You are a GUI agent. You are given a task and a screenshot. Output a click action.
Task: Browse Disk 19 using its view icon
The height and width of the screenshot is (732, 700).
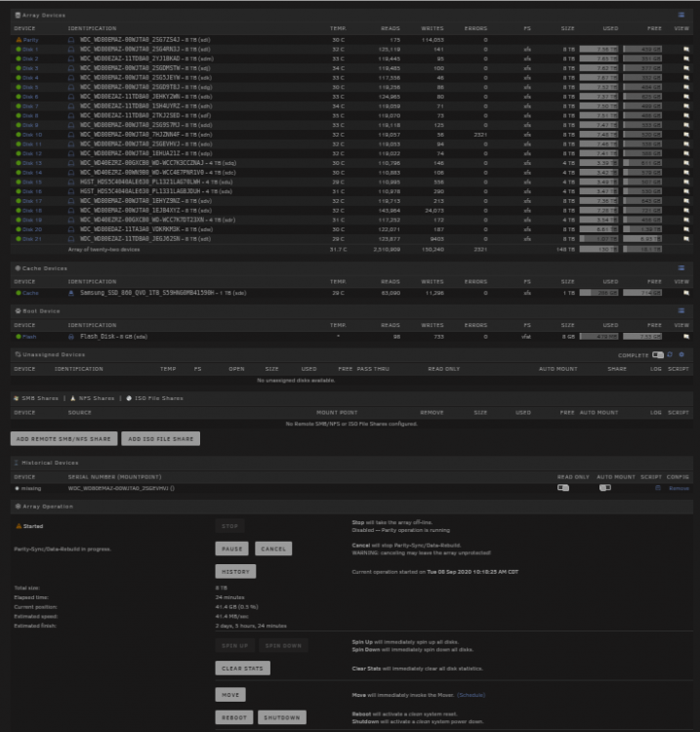point(686,220)
